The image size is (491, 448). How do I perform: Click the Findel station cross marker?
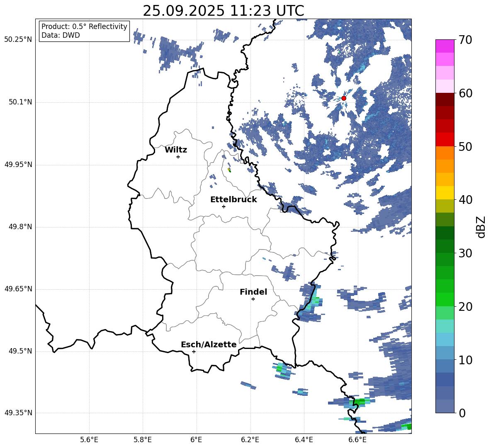pyautogui.click(x=253, y=299)
